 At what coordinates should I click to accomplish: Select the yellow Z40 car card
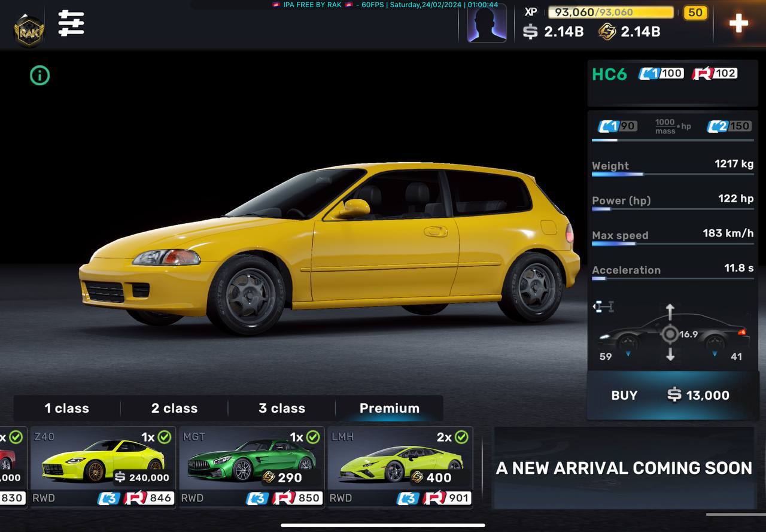[x=103, y=467]
